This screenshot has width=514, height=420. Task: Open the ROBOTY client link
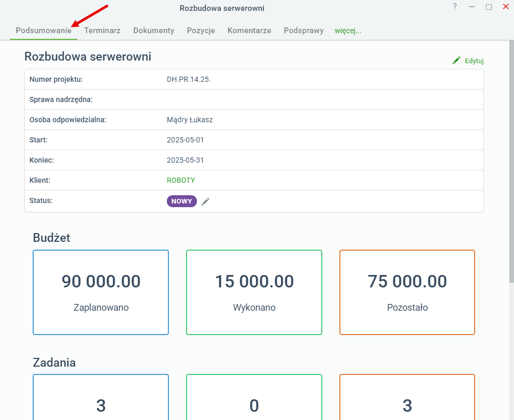pyautogui.click(x=181, y=181)
